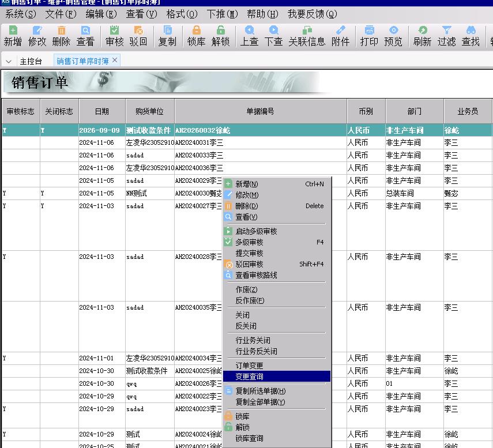Choose 锁库查询 in the context menu

click(277, 439)
